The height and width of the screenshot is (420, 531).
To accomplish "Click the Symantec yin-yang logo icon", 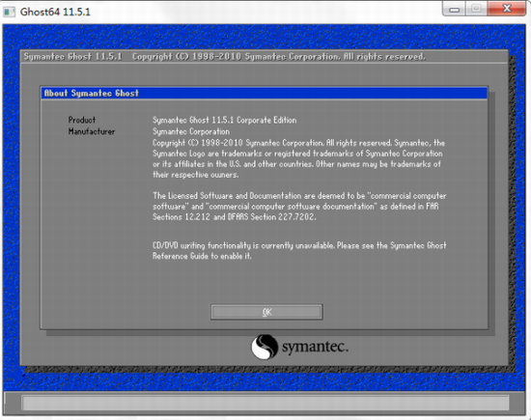I will pyautogui.click(x=265, y=347).
